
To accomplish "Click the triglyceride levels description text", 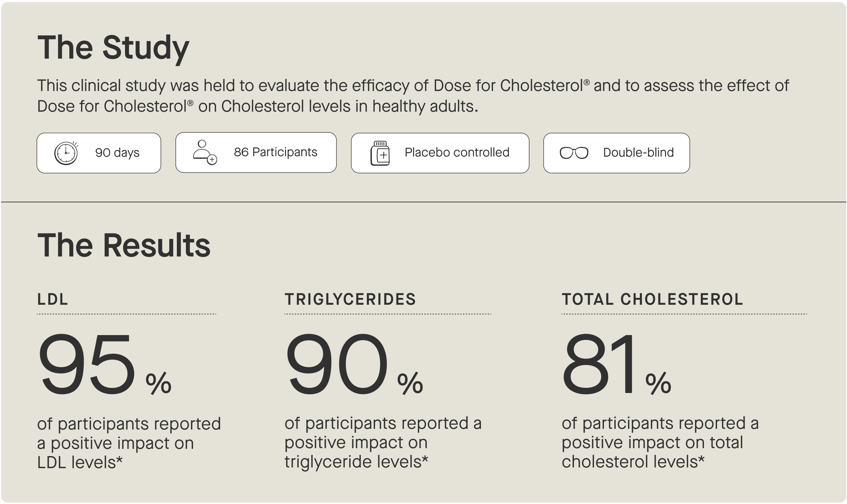I will [x=383, y=442].
